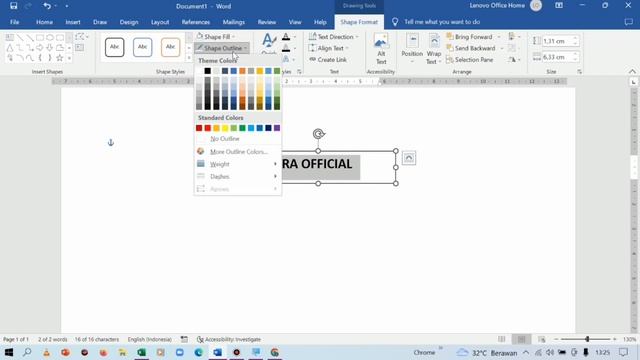Screen dimensions: 640x360
Task: Click the Draw Text Box icon
Action: click(x=80, y=48)
